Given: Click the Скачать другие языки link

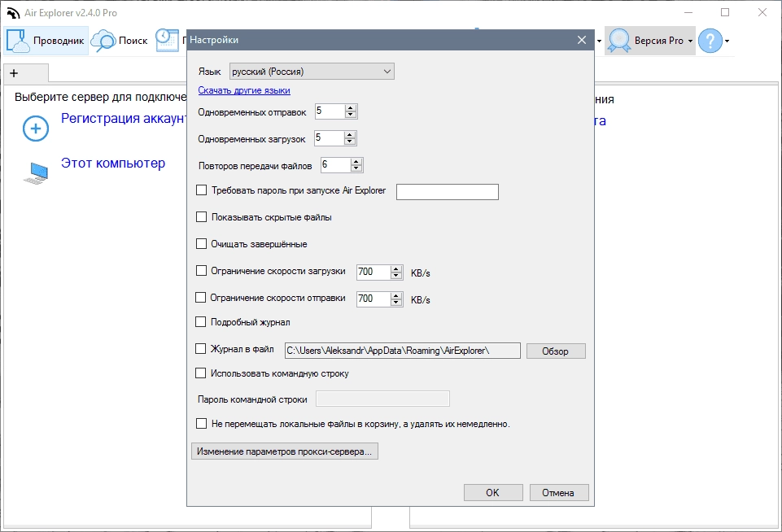Looking at the screenshot, I should [x=244, y=90].
